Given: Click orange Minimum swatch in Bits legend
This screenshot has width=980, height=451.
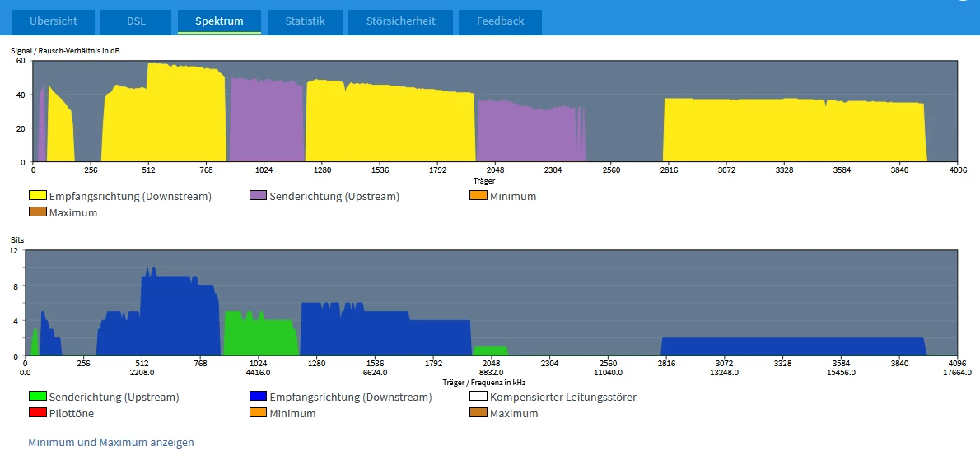Looking at the screenshot, I should [x=258, y=413].
